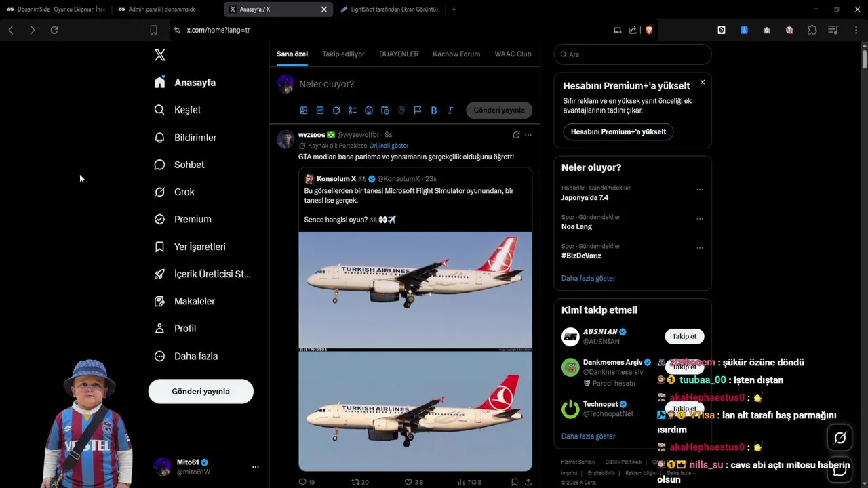Image resolution: width=868 pixels, height=488 pixels.
Task: Click Daha fazla göster under trends
Action: click(588, 278)
